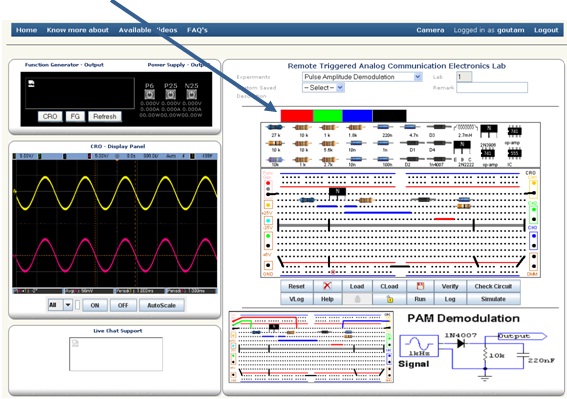The width and height of the screenshot is (567, 399).
Task: Click the yellow unlock padlock icon
Action: pyautogui.click(x=389, y=299)
